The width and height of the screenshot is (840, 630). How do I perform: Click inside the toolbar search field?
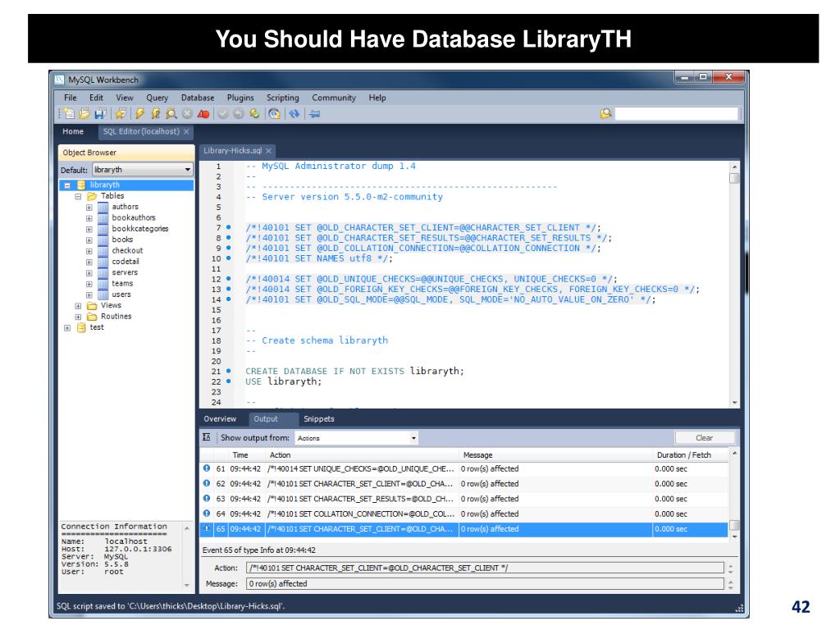tap(677, 113)
